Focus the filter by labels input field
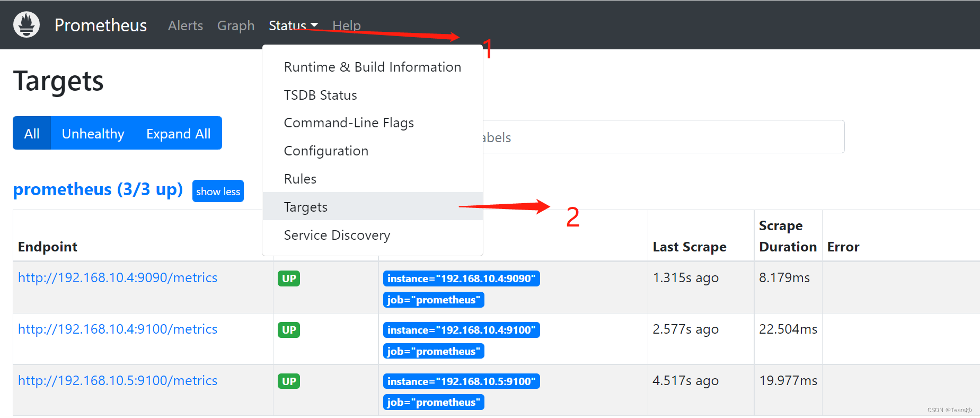Image resolution: width=980 pixels, height=418 pixels. click(x=664, y=137)
